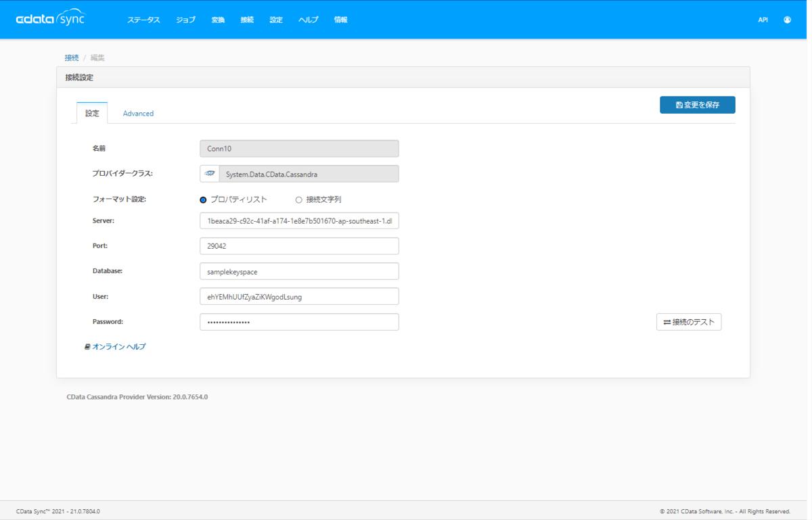Click the フォーマット設定 label
Viewport: 812px width, 520px height.
click(x=119, y=199)
